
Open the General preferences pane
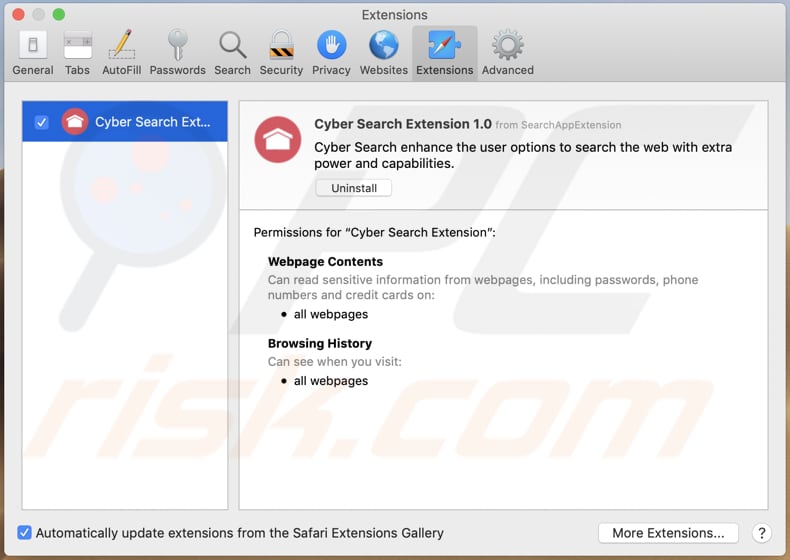(33, 52)
